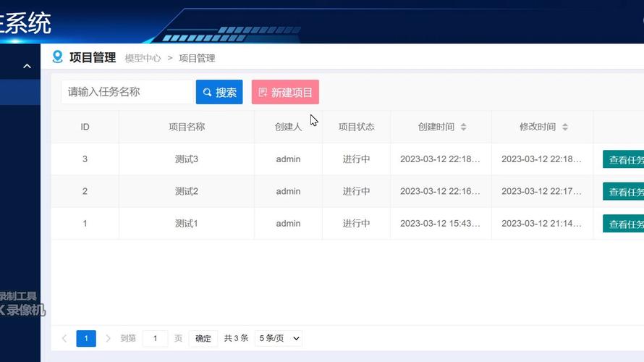This screenshot has height=362, width=644.
Task: Click the admin cell in the 测试2 row
Action: pos(288,191)
